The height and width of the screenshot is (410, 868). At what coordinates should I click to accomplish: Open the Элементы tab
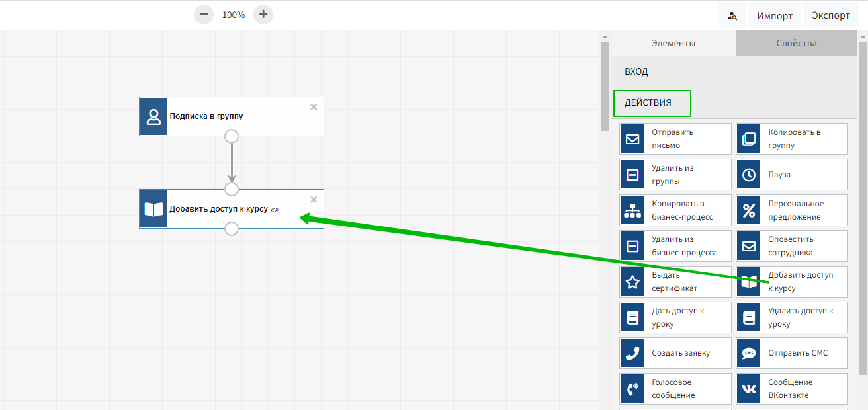coord(673,43)
